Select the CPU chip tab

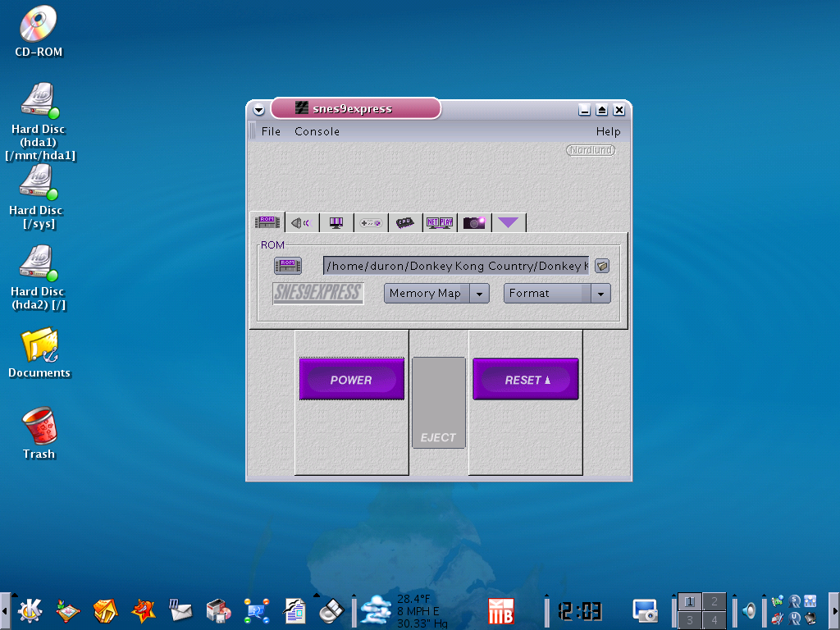pyautogui.click(x=405, y=222)
